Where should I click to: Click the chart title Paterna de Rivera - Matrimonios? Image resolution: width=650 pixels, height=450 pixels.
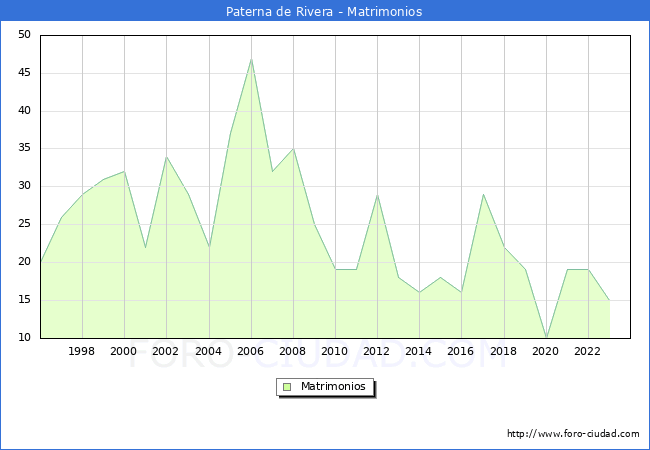tap(324, 12)
